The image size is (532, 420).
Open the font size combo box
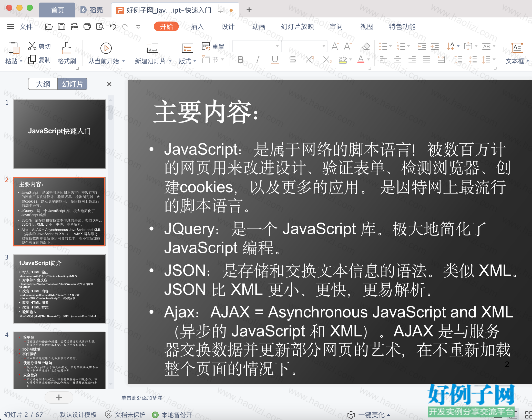[x=304, y=46]
